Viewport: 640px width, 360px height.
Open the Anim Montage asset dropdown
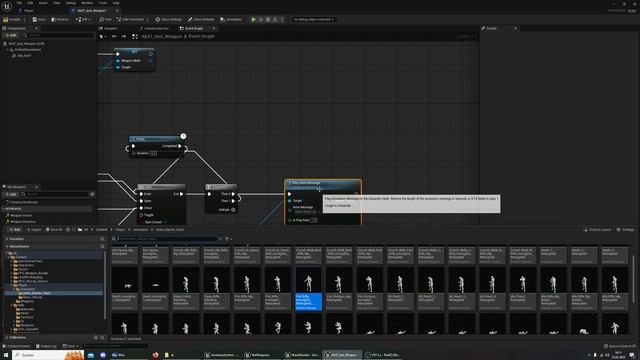tap(305, 212)
